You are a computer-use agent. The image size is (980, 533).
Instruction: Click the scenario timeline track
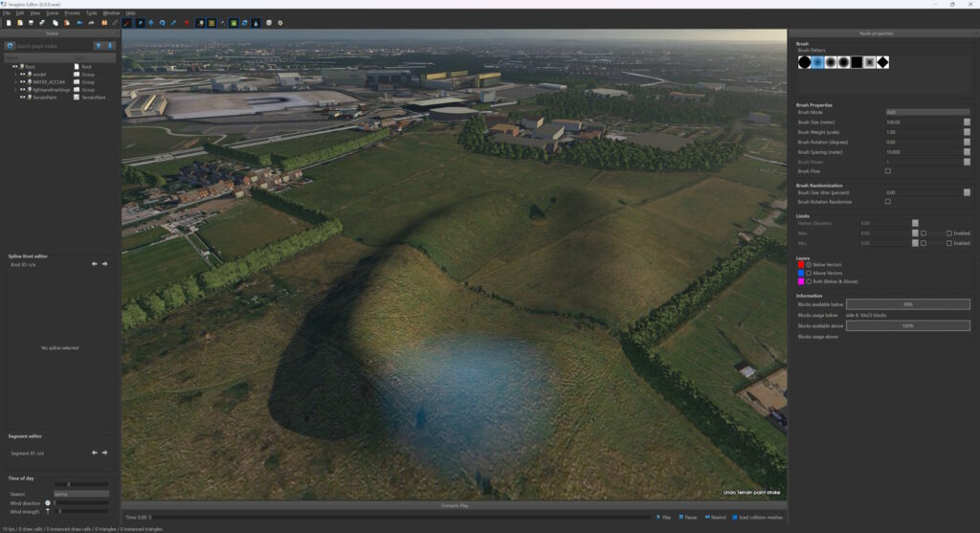click(x=400, y=518)
